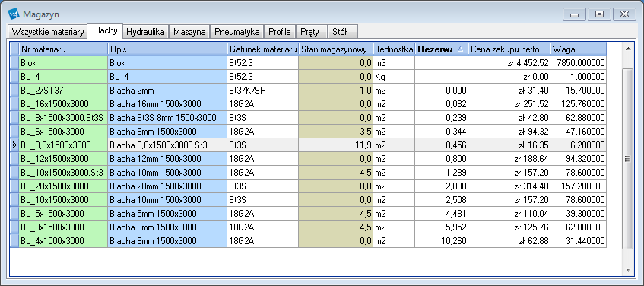Sort by Gatunek materiału column header
This screenshot has width=644, height=286.
pos(263,49)
